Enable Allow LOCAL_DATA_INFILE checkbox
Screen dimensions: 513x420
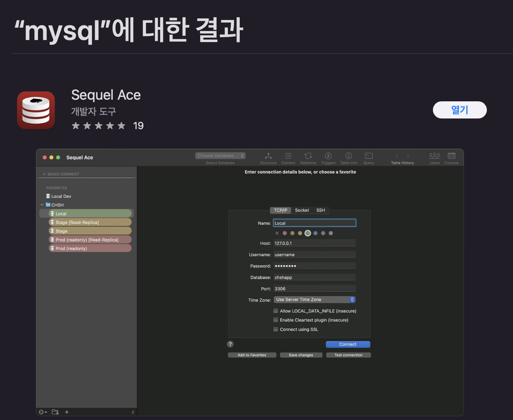276,311
